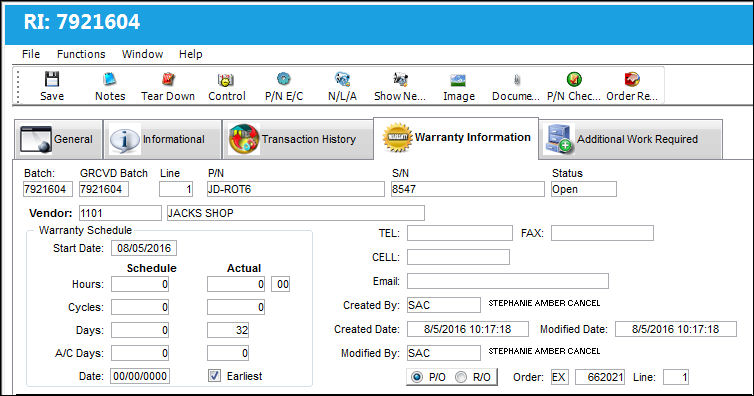Click the Order number field 662021

coord(600,377)
